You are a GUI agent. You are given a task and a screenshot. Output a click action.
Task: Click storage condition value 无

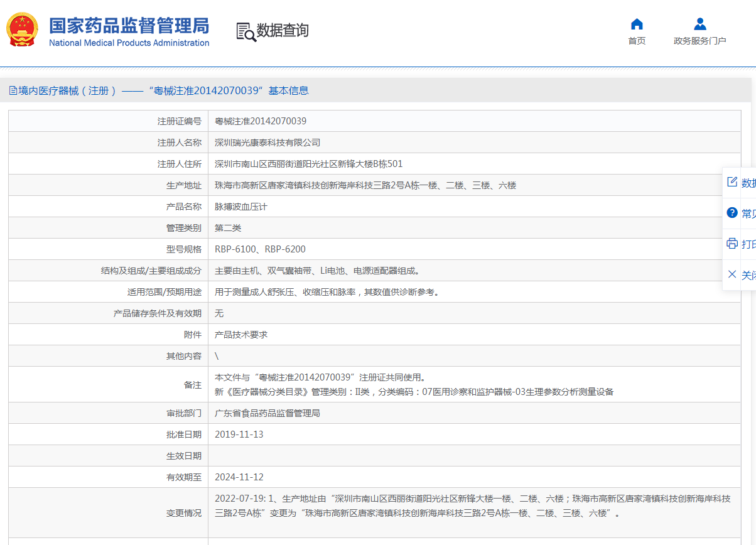point(219,313)
